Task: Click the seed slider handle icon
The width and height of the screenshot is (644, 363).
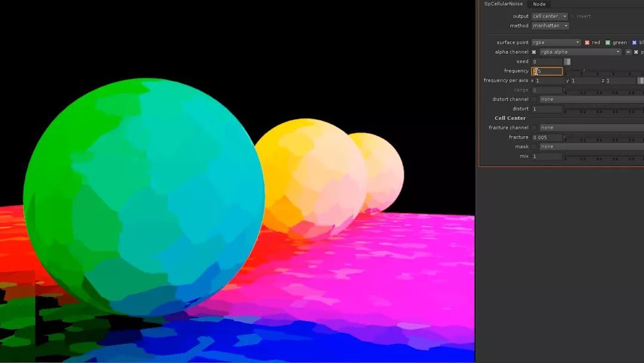Action: pos(568,61)
